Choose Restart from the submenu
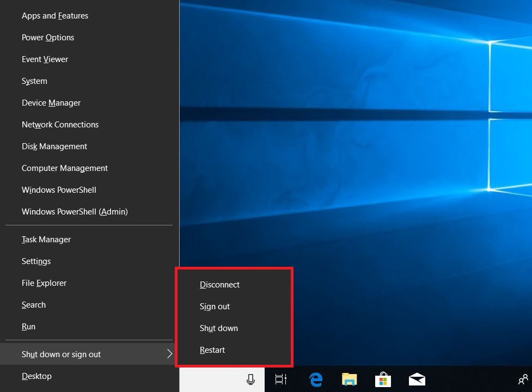 coord(212,350)
